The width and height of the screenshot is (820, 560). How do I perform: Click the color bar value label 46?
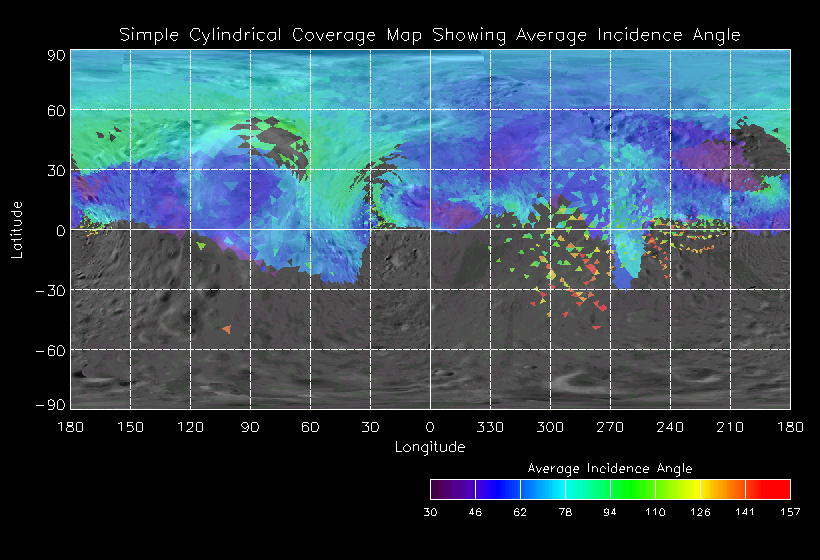475,512
